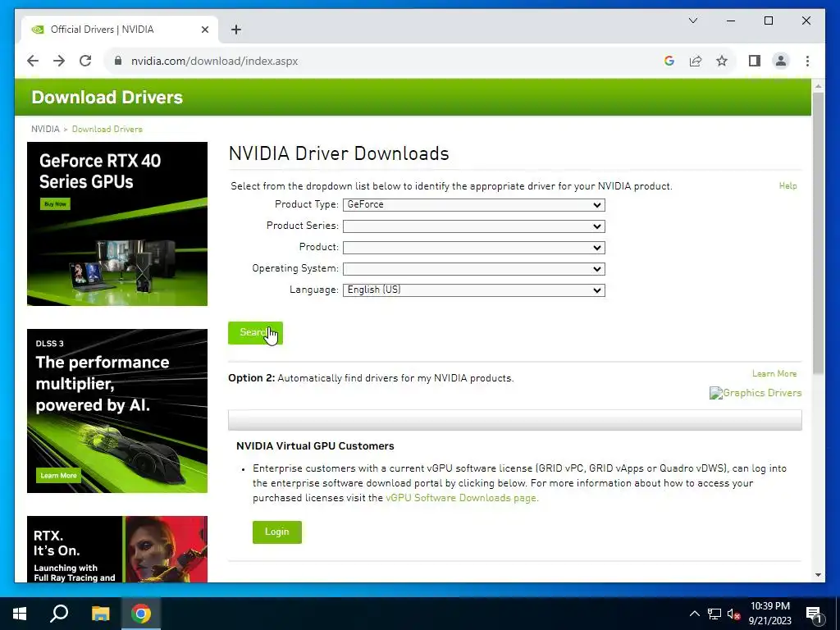Open the Operating System dropdown
This screenshot has width=840, height=630.
point(473,269)
